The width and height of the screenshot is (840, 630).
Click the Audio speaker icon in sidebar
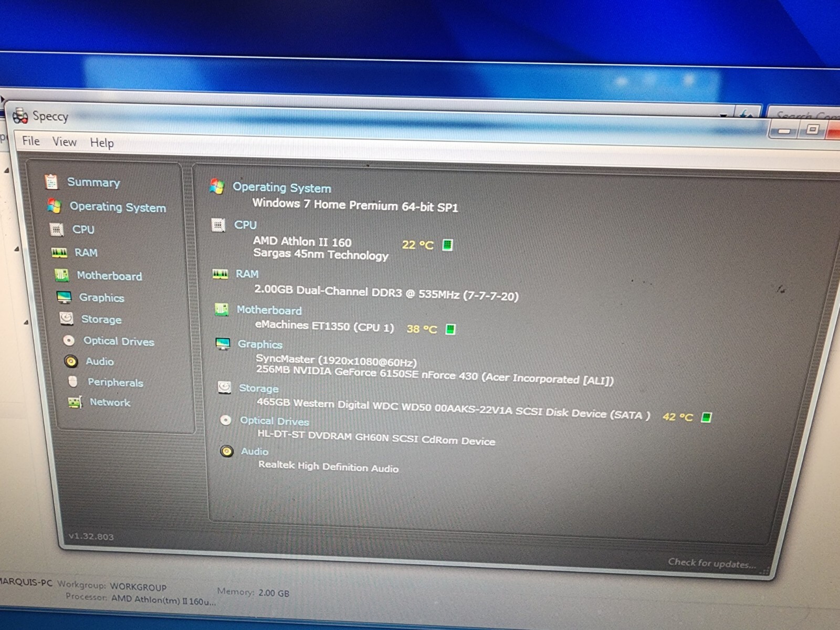pos(71,361)
